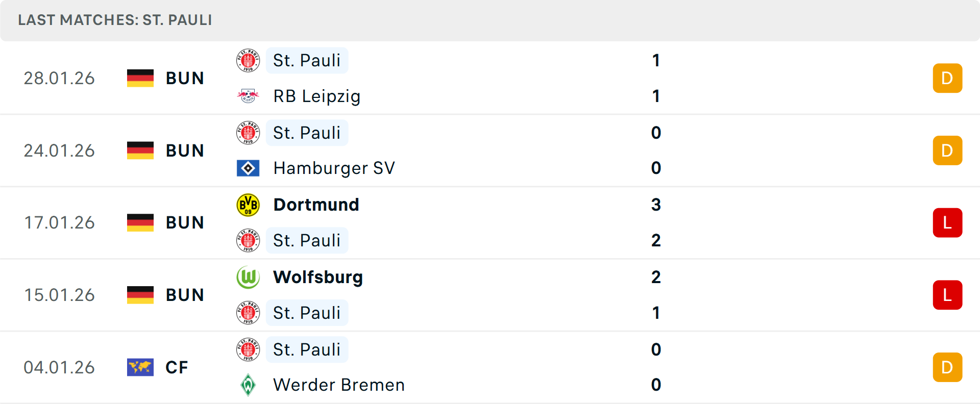The width and height of the screenshot is (980, 404).
Task: Expand the 24.01.26 Hamburger SV match row
Action: point(490,150)
